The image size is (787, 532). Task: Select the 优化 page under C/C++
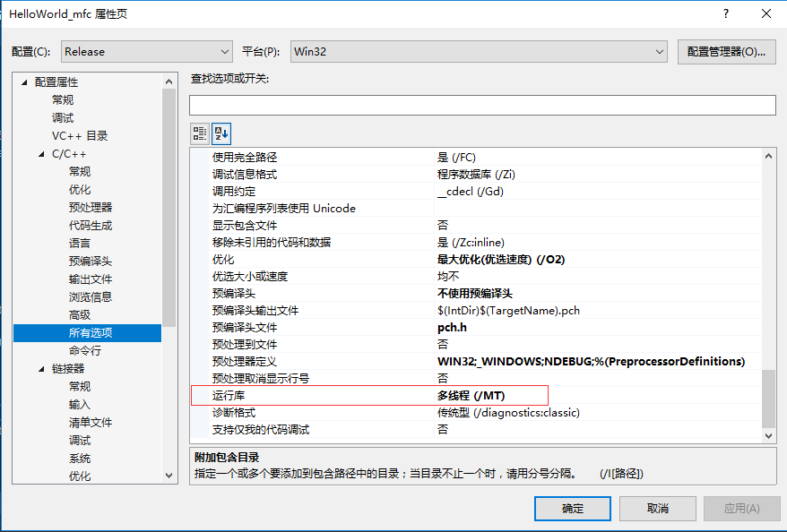point(79,189)
